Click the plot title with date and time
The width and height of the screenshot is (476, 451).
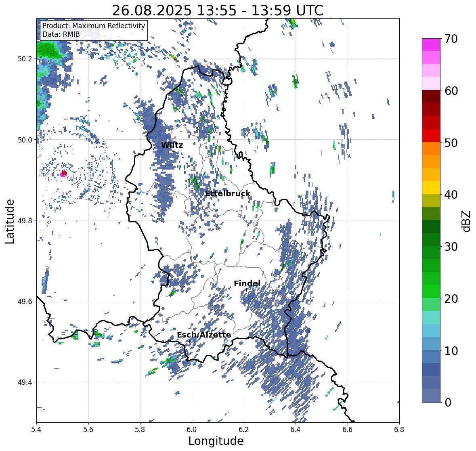tap(218, 10)
